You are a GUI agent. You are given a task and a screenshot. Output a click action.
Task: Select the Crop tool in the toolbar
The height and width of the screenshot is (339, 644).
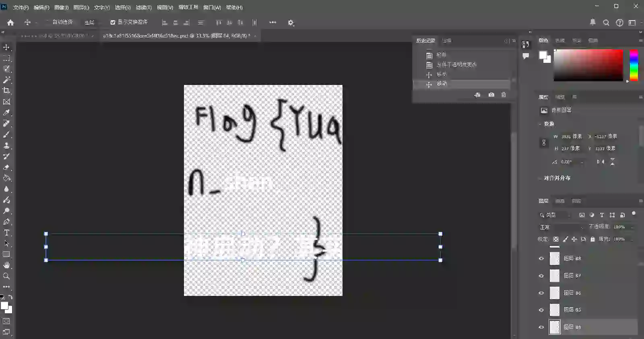pos(6,91)
